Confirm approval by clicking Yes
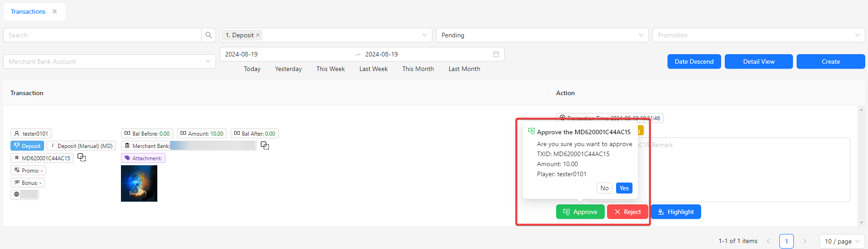This screenshot has width=868, height=249. 624,188
